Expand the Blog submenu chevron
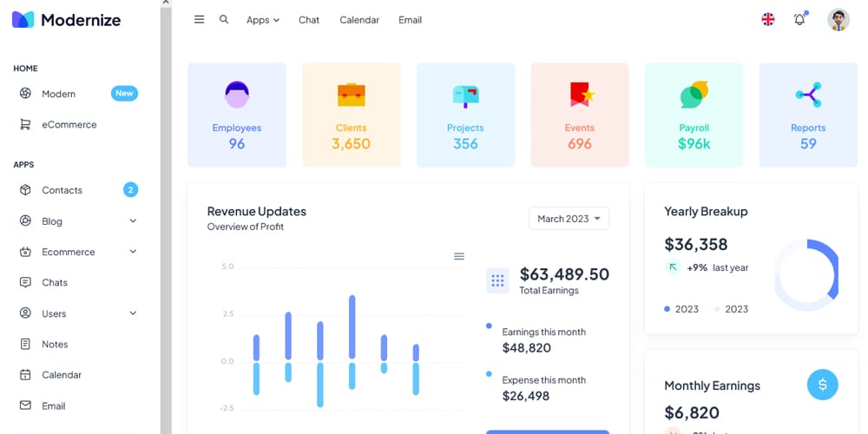The image size is (868, 434). coord(133,220)
